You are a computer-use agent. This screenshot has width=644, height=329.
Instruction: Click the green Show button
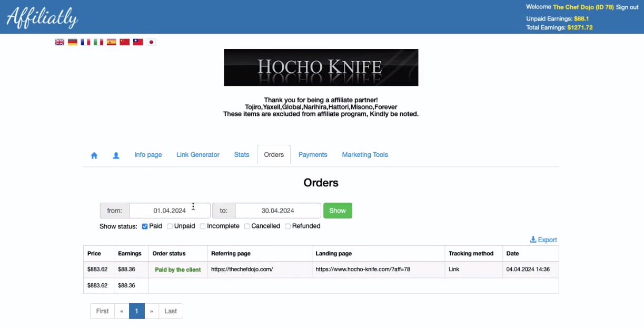[x=338, y=211]
